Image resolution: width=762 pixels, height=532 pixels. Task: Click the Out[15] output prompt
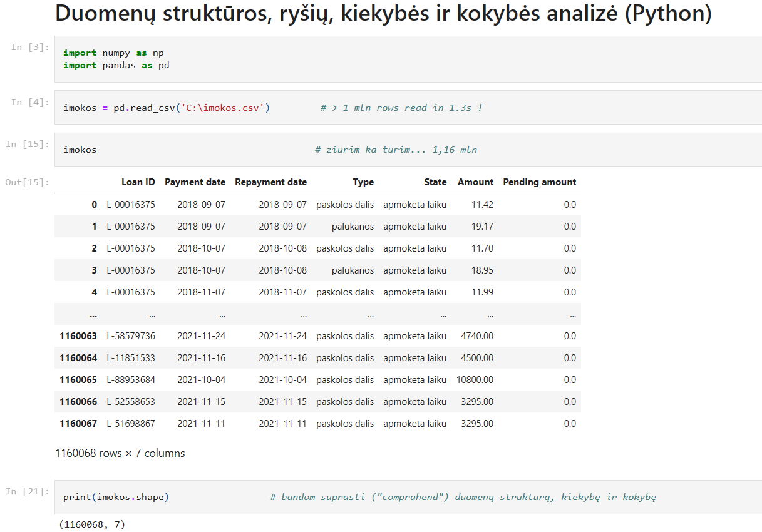coord(27,182)
